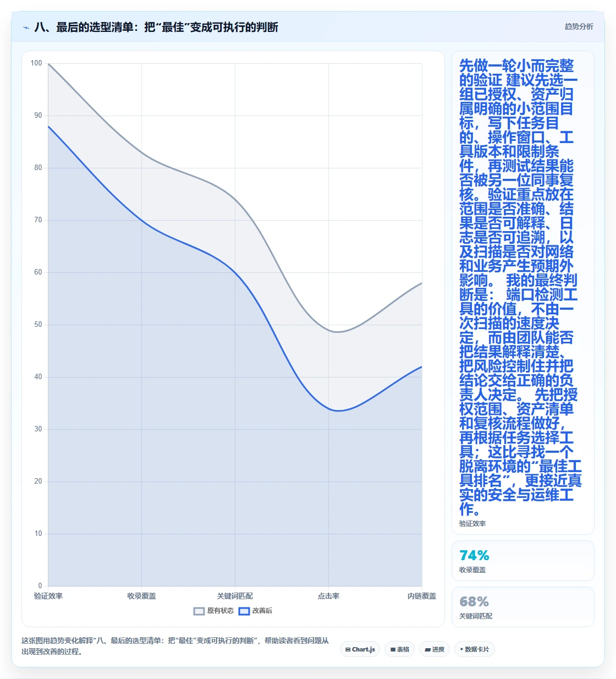
Task: Click the blue 改善后 legend color box
Action: pos(244,611)
